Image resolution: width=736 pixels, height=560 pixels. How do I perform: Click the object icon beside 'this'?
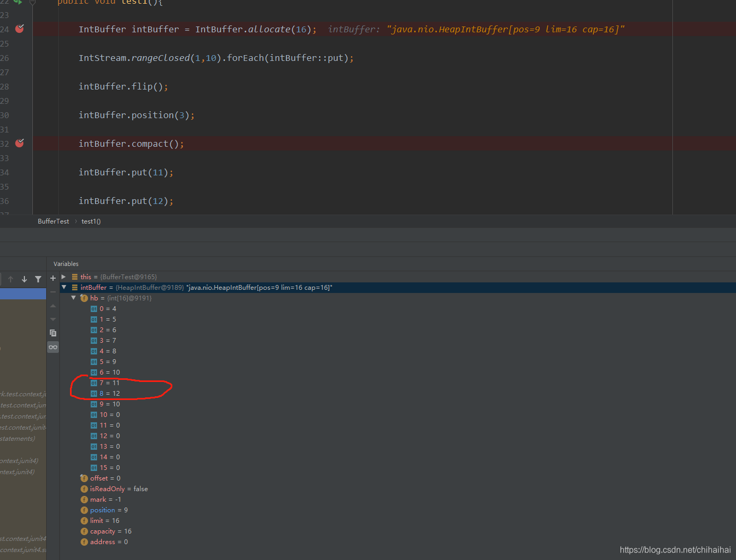click(75, 277)
